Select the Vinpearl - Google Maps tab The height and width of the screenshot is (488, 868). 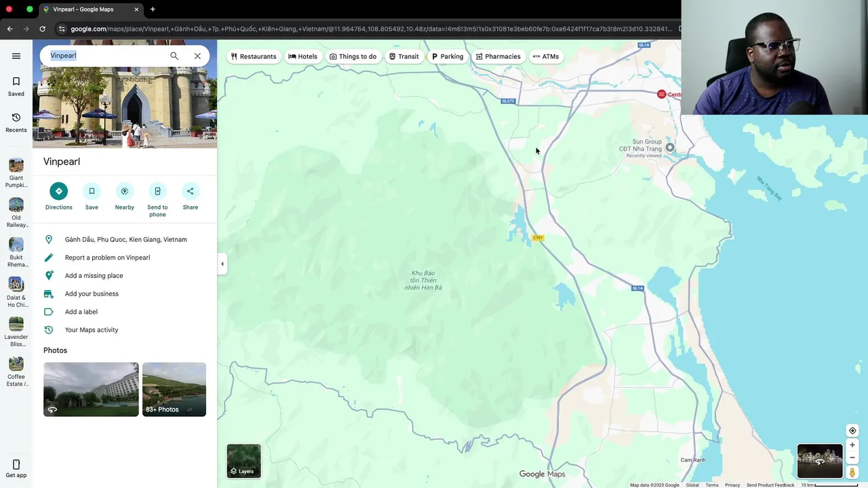click(90, 9)
